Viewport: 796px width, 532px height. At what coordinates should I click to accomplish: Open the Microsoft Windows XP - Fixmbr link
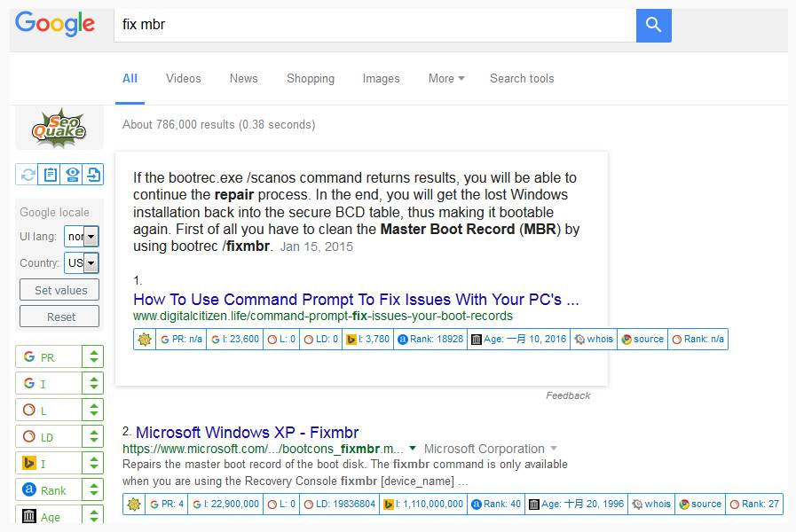click(248, 433)
